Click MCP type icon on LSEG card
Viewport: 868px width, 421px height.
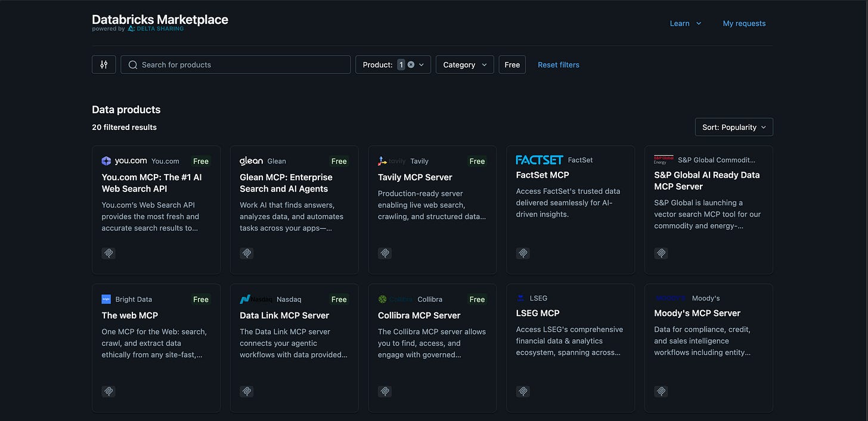523,392
